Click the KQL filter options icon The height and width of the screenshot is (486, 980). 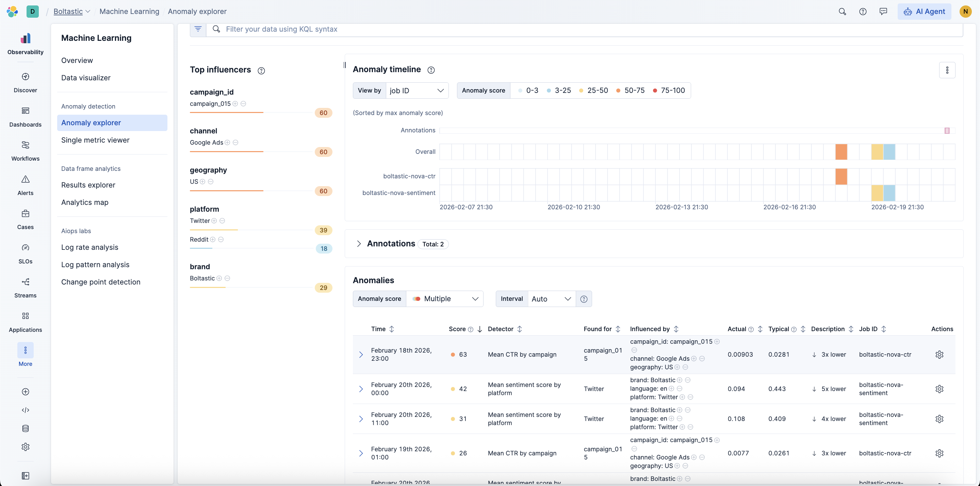[198, 29]
